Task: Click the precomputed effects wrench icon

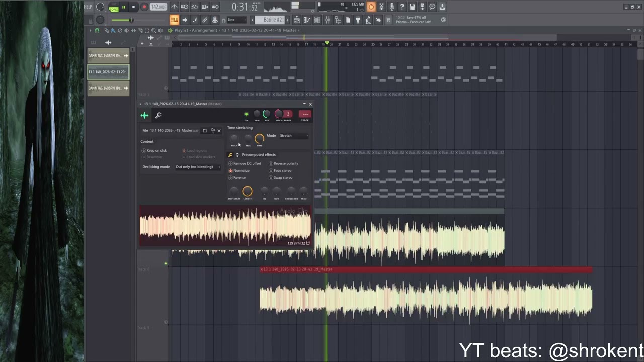Action: (x=230, y=155)
